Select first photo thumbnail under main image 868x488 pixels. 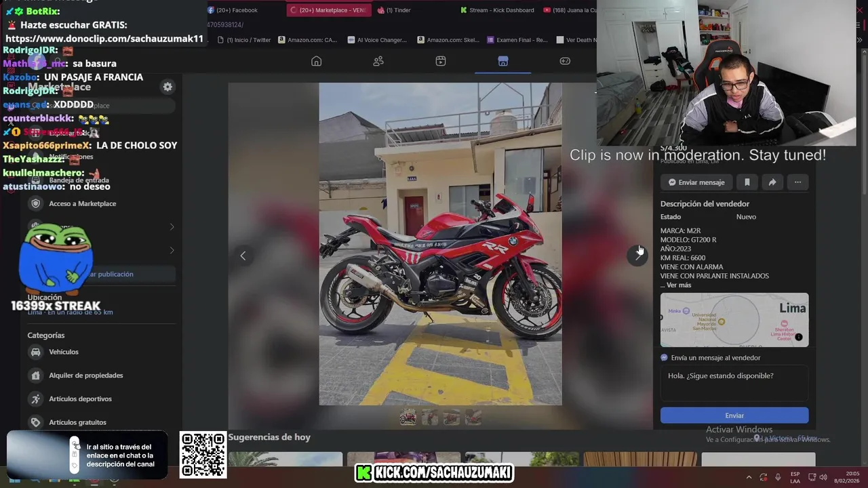tap(408, 418)
